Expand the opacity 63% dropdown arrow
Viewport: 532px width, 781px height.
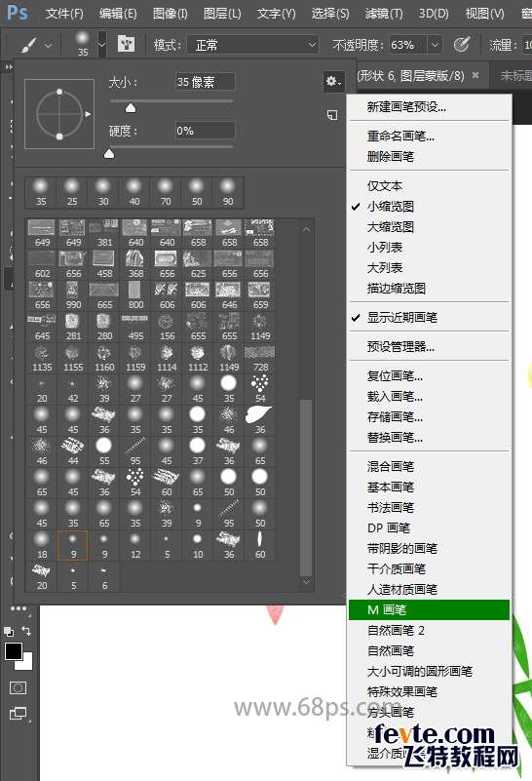click(x=435, y=45)
